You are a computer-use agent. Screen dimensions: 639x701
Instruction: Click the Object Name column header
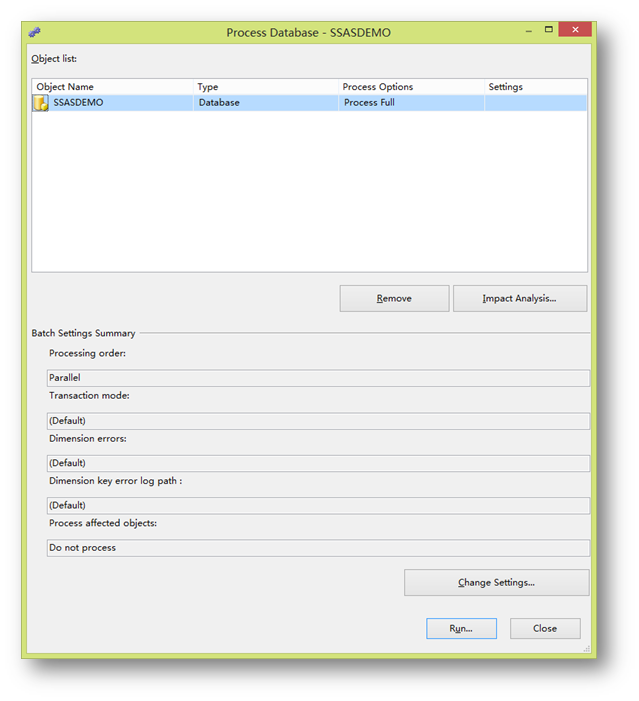(113, 87)
